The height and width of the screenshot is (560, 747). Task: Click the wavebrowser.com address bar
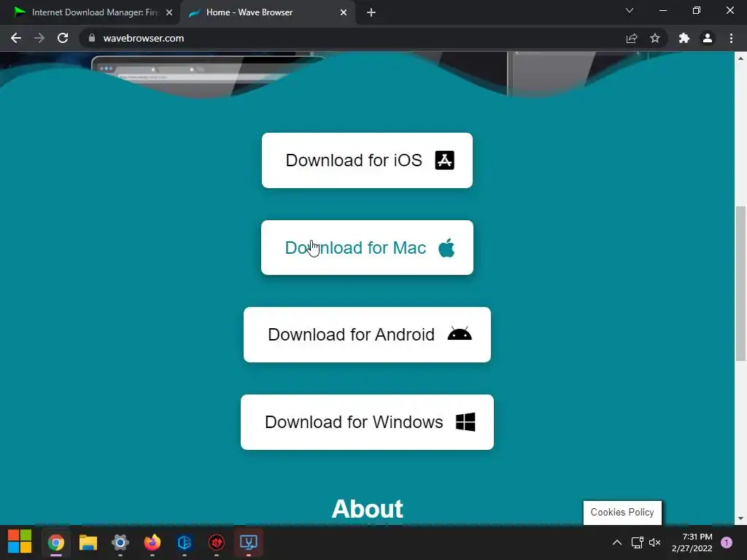[352, 38]
